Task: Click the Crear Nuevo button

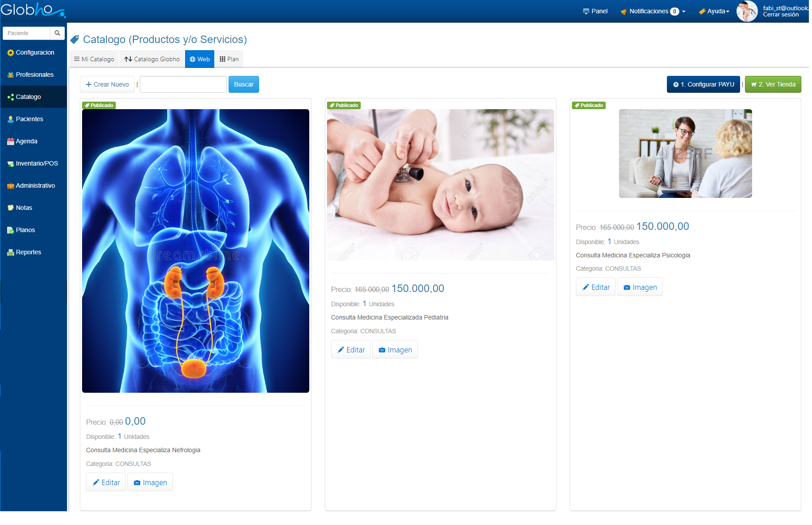Action: [107, 84]
